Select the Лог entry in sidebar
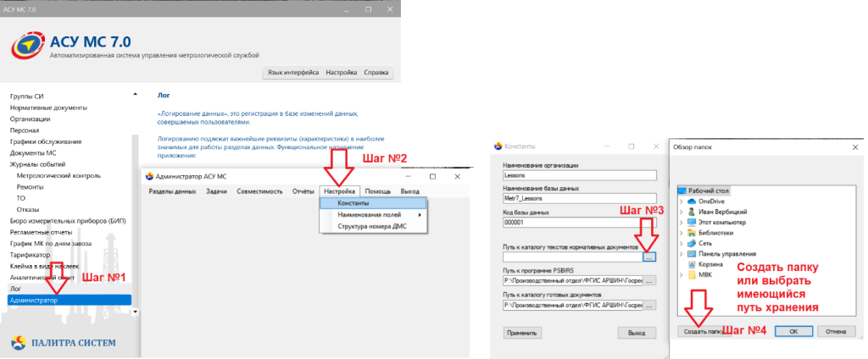 click(x=14, y=289)
